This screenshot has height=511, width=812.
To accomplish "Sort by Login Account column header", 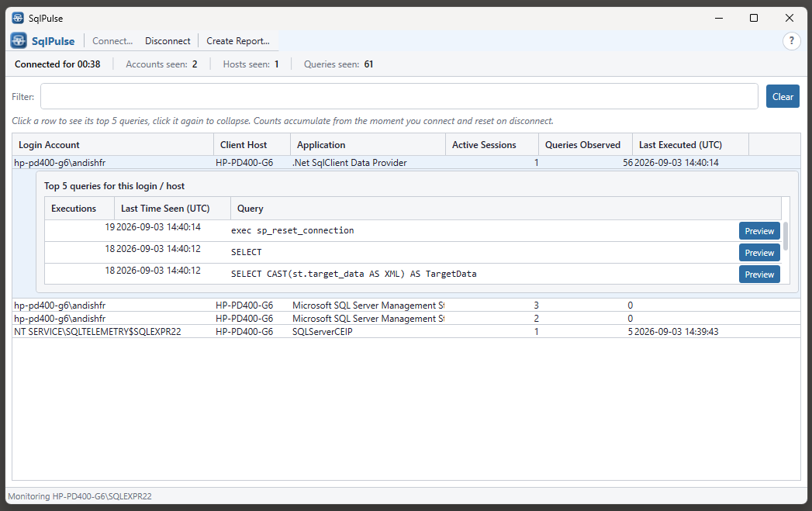I will [x=113, y=145].
